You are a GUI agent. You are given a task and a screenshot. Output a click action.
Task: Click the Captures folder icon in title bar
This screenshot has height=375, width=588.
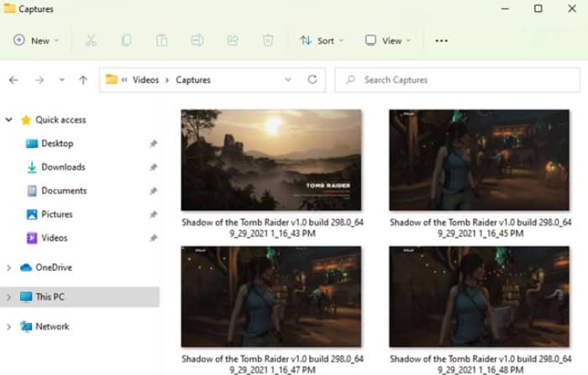(x=9, y=8)
